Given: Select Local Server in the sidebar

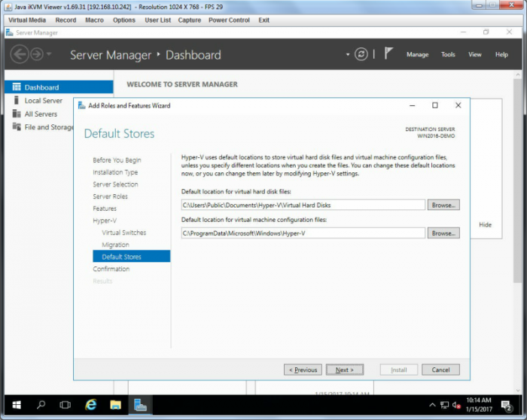Looking at the screenshot, I should click(x=44, y=100).
